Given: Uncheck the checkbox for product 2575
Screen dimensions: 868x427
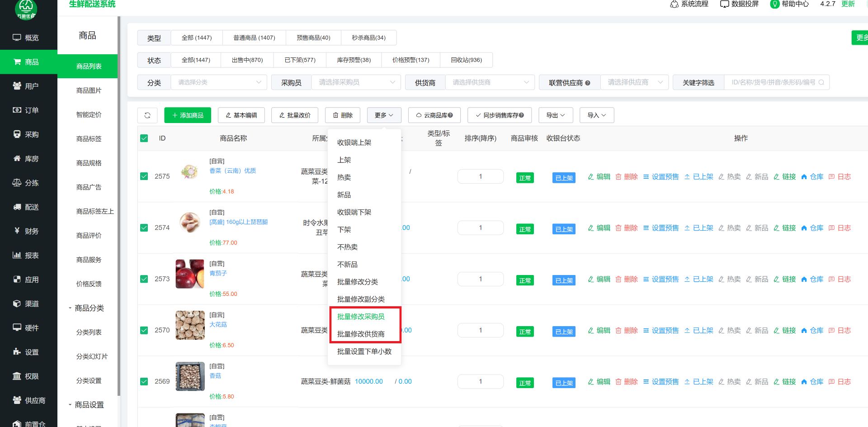Looking at the screenshot, I should point(144,176).
